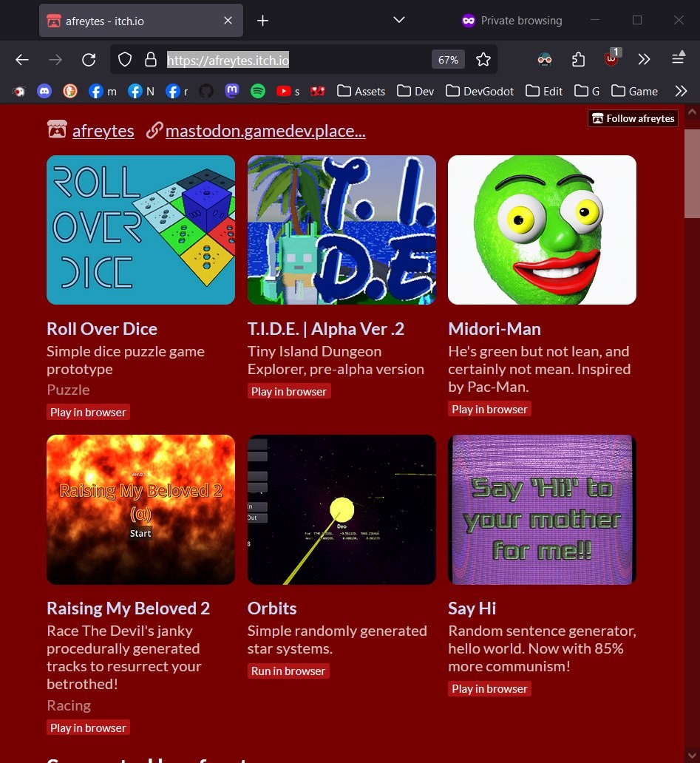Click Play in browser under T.I.D.E.
Screen dimensions: 700x763
(x=289, y=391)
